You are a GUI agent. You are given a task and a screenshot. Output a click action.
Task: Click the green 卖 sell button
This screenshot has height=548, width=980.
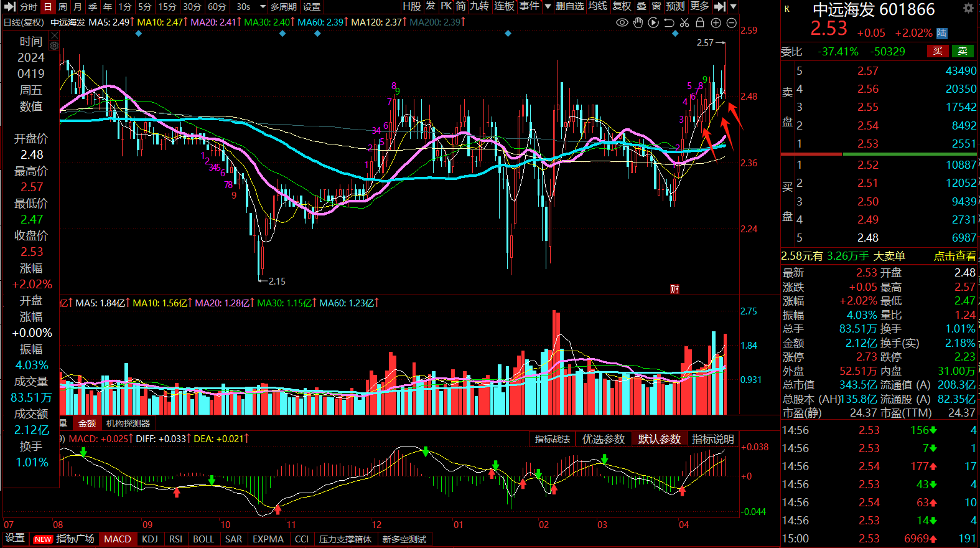pyautogui.click(x=963, y=51)
